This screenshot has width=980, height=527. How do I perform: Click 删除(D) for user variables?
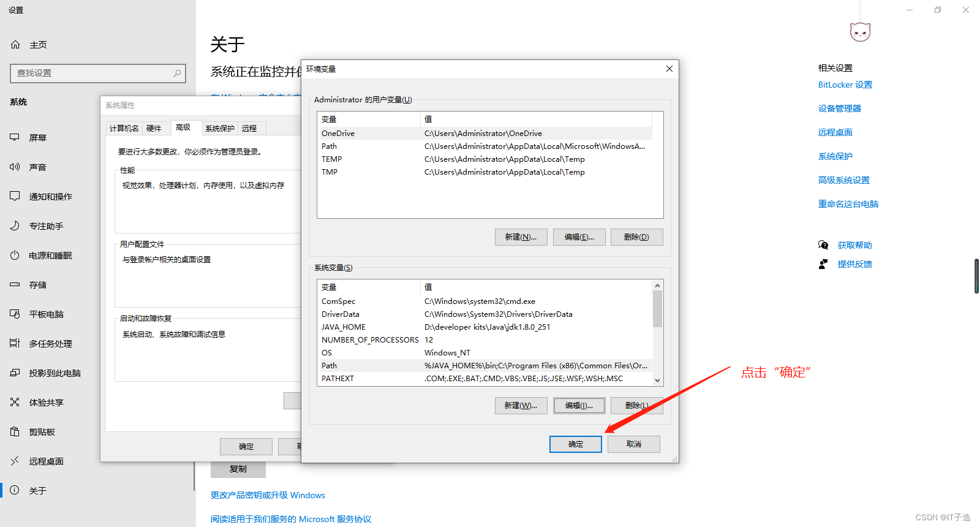click(636, 237)
